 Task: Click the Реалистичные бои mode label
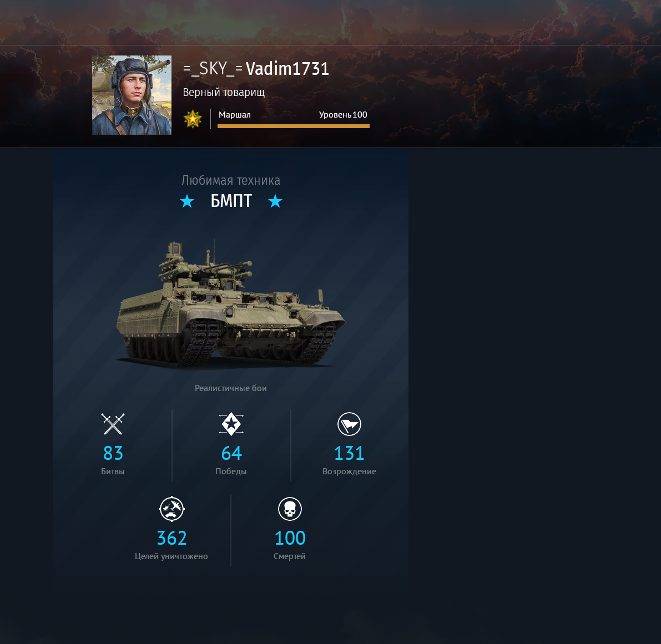pyautogui.click(x=230, y=388)
